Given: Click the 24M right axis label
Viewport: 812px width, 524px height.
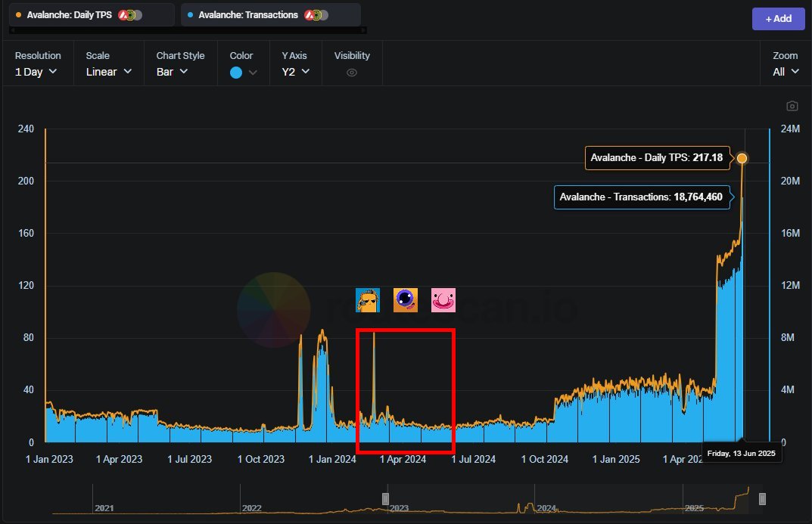Looking at the screenshot, I should 790,129.
